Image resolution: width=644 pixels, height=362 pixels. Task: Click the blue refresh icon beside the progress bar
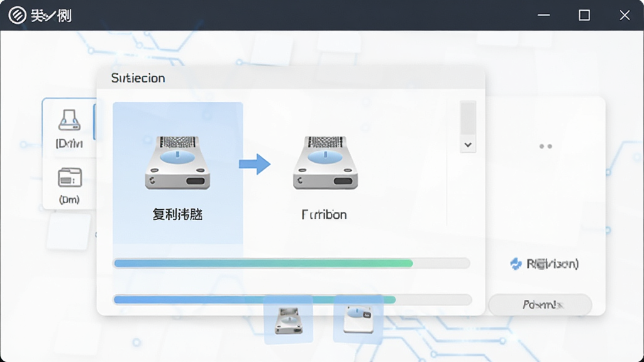pos(516,264)
